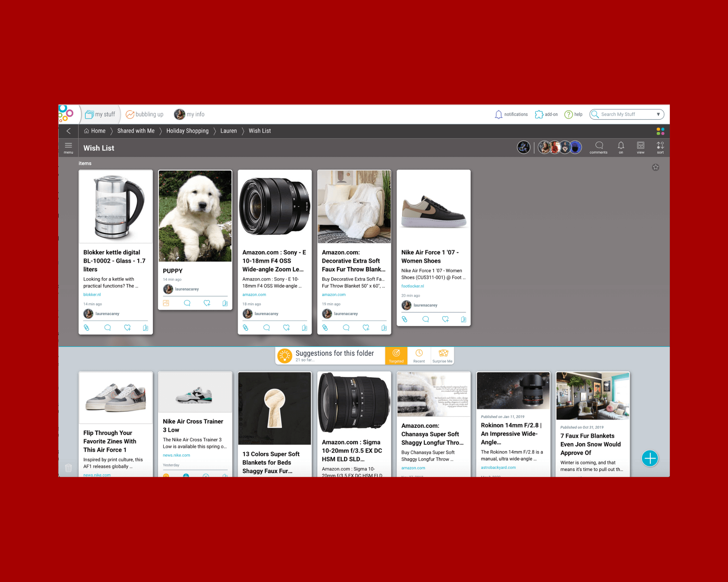Open the sort options
The image size is (728, 582).
tap(660, 148)
